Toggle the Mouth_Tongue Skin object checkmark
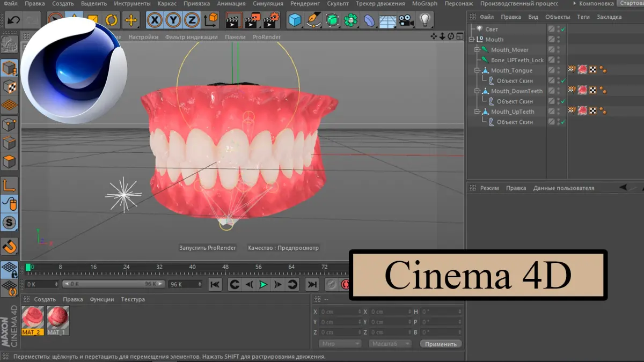The height and width of the screenshot is (362, 644). coord(562,80)
